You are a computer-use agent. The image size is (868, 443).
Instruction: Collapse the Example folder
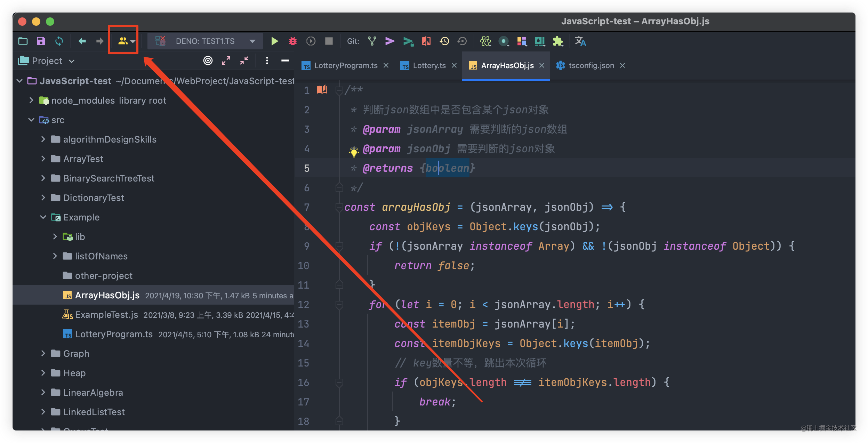click(x=43, y=217)
